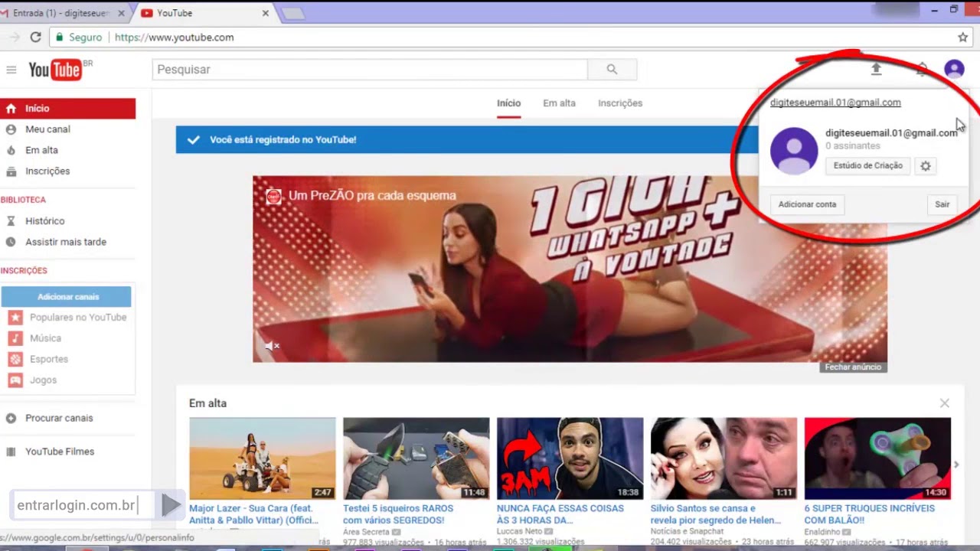The width and height of the screenshot is (980, 551).
Task: Open the Silvio Santos video thumbnail
Action: pos(724,458)
